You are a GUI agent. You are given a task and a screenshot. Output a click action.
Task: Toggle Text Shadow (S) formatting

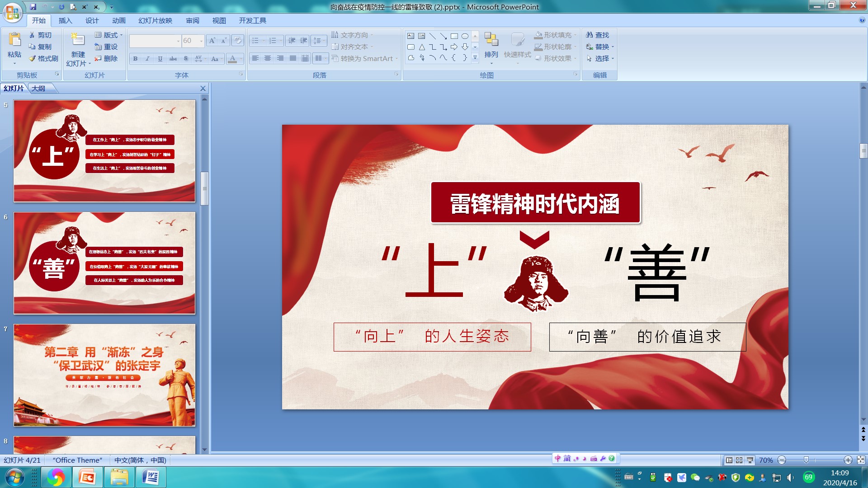pyautogui.click(x=186, y=58)
